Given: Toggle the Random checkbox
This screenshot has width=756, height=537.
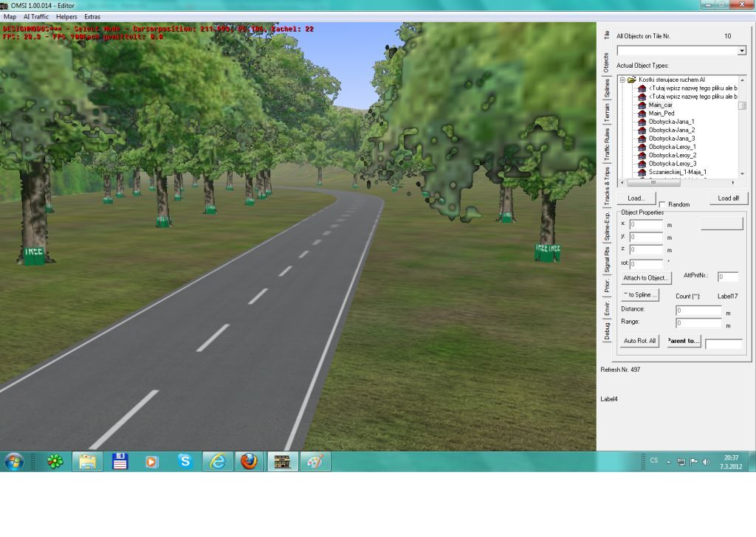Looking at the screenshot, I should 662,204.
